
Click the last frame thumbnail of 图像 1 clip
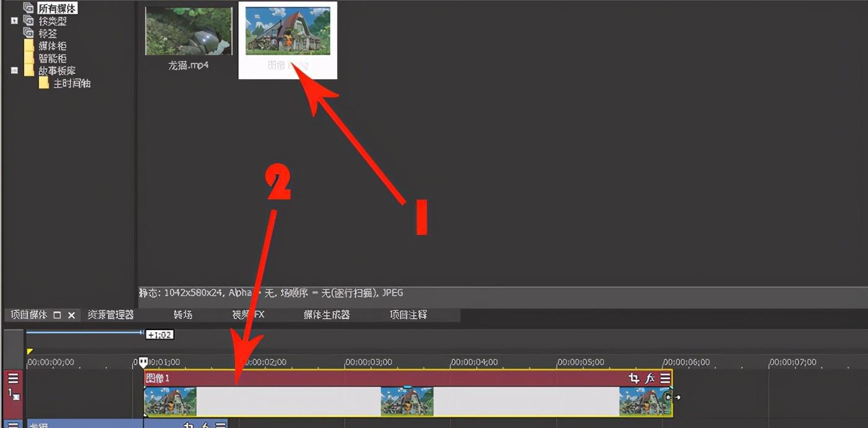coord(644,401)
